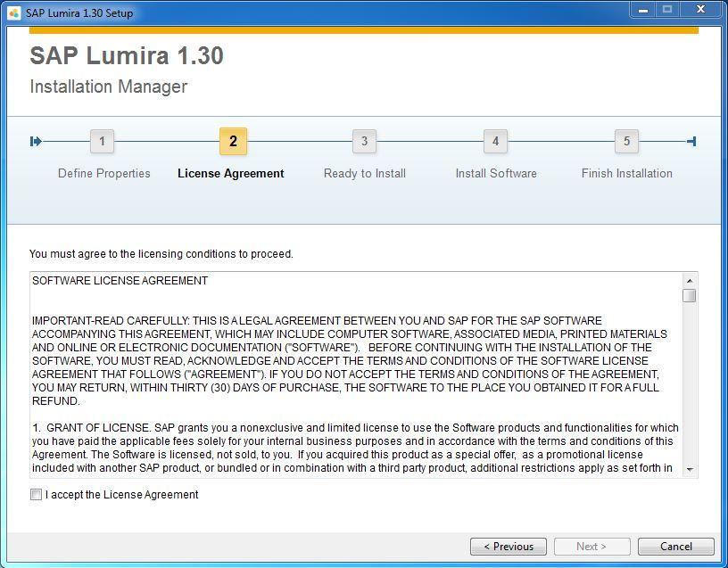Click the wizard end marker icon
The height and width of the screenshot is (568, 728).
click(691, 141)
